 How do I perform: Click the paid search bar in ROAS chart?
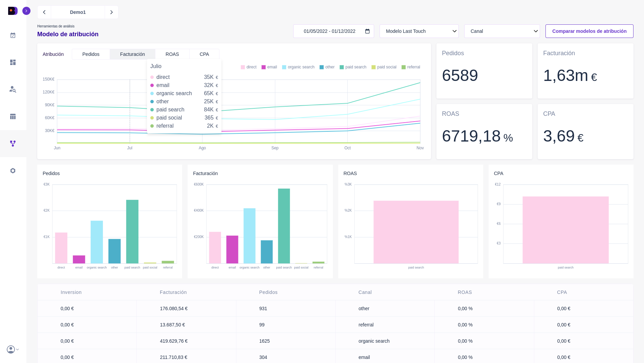(x=416, y=232)
